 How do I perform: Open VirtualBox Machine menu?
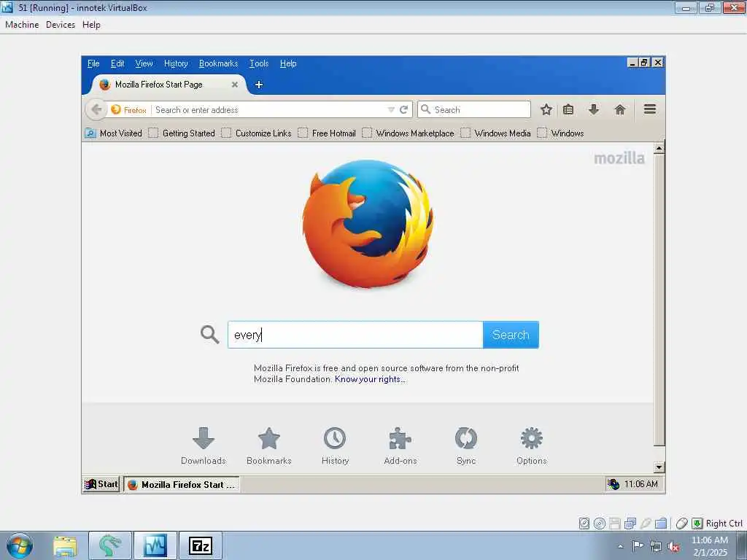pos(22,25)
